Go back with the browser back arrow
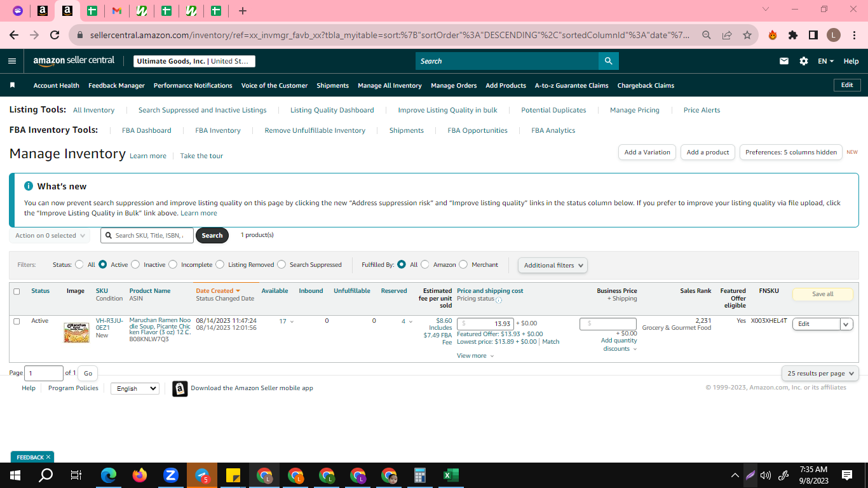 click(x=14, y=35)
